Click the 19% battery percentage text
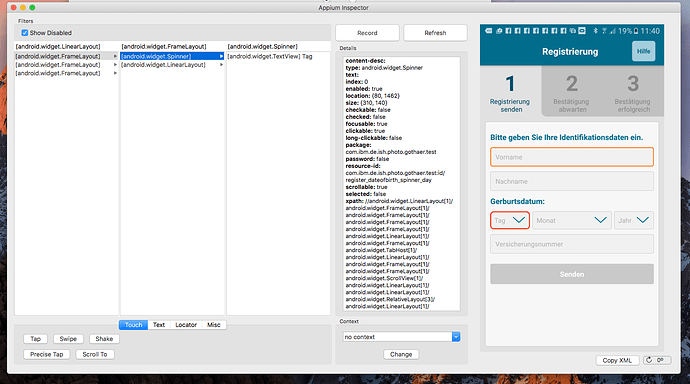Viewport: 690px width, 384px height. point(625,31)
